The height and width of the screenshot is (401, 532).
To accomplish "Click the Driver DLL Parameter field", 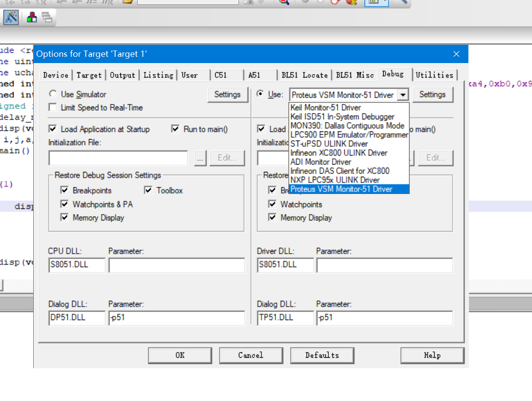I will 384,265.
